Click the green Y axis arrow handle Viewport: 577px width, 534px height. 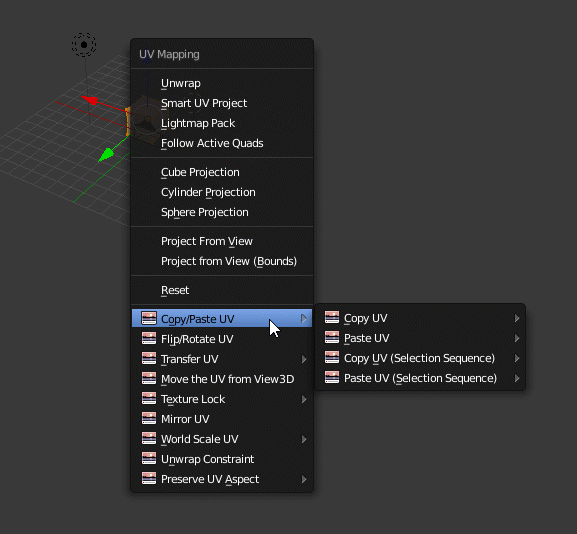pos(106,154)
